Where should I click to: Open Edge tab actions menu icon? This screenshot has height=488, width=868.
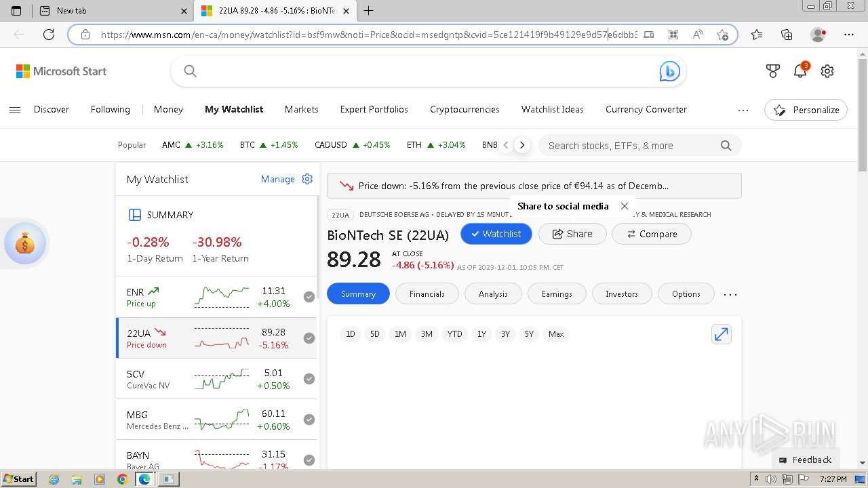click(x=16, y=11)
